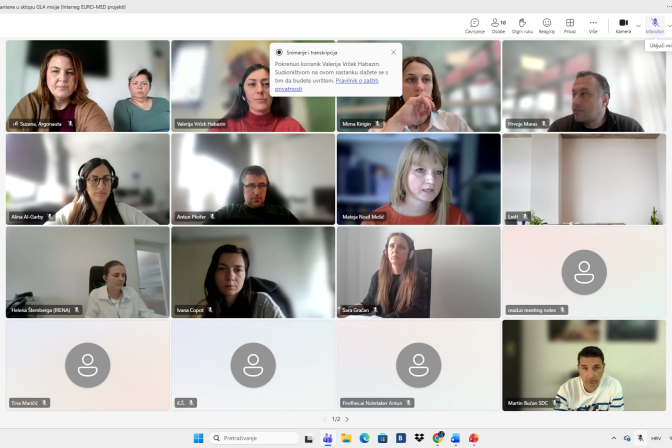Switch to Microsoft Teams in taskbar
The image size is (672, 448).
click(x=328, y=438)
